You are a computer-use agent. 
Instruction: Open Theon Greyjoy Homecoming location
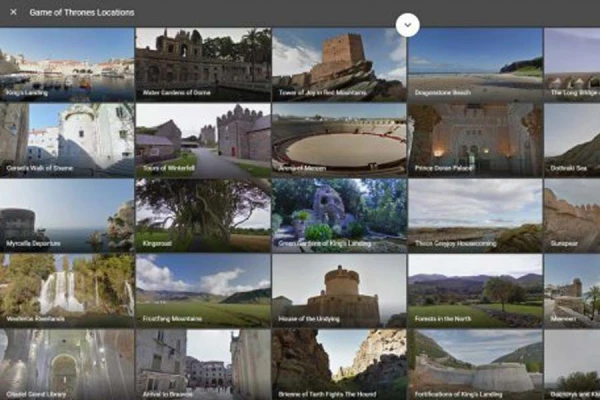tap(475, 216)
